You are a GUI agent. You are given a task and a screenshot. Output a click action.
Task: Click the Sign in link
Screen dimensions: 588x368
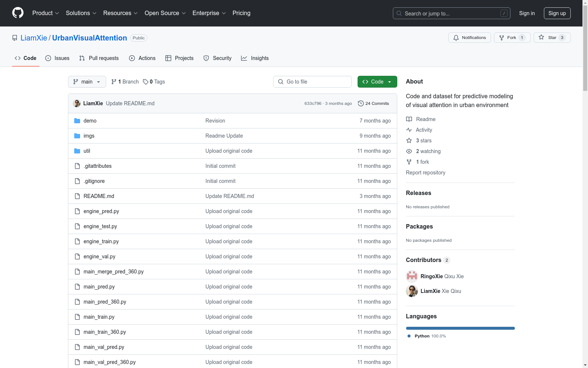click(x=527, y=13)
